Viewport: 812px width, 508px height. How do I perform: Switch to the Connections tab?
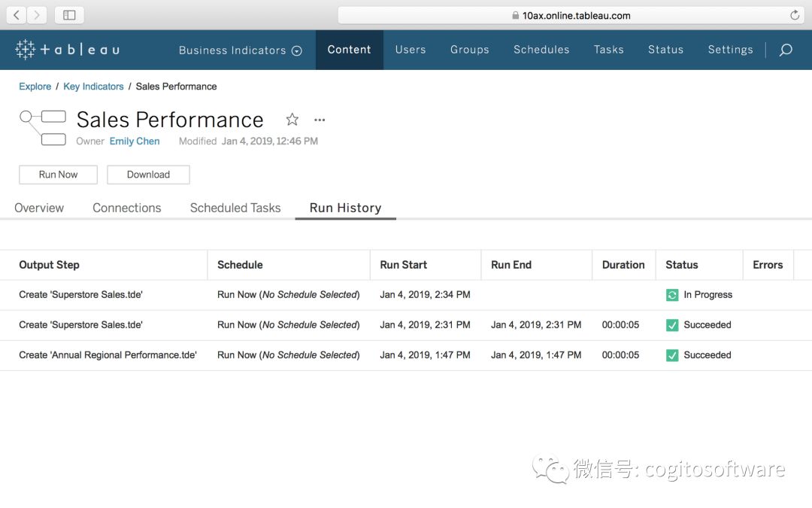pos(127,208)
